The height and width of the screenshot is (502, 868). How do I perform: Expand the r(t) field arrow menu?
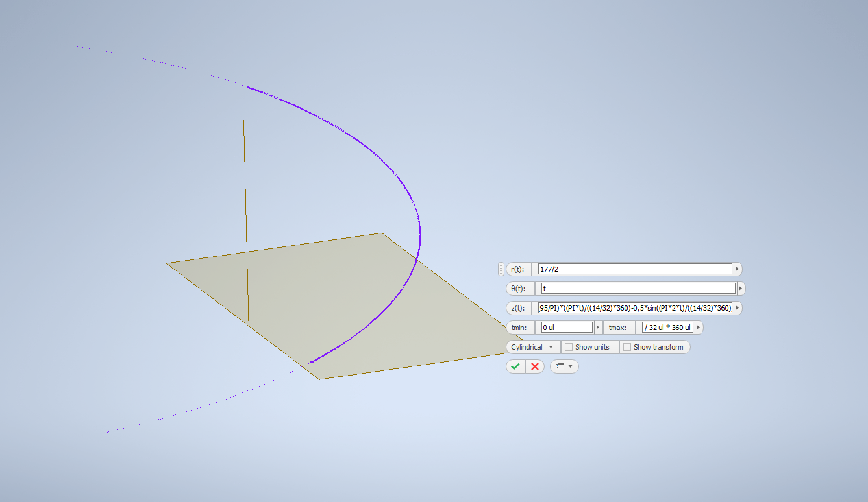pos(738,269)
